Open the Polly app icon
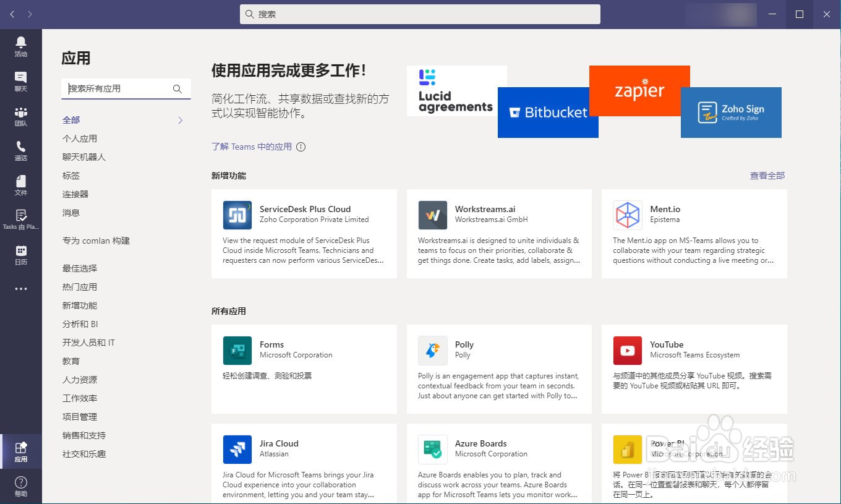The image size is (841, 504). [x=433, y=351]
